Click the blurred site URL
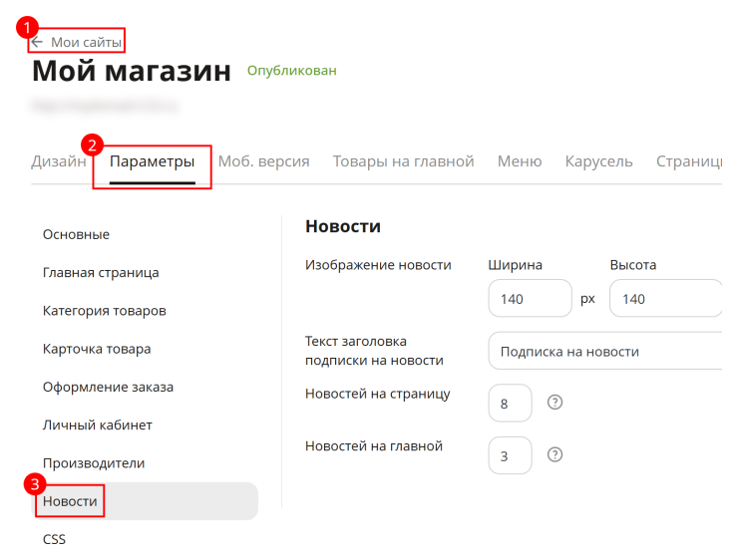Screen dimensions: 738x560 (x=105, y=106)
